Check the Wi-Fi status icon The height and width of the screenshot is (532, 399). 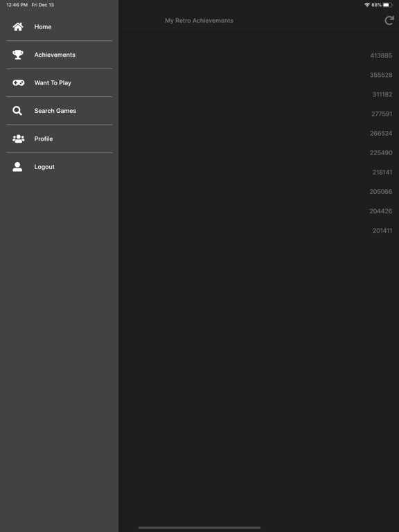(367, 5)
